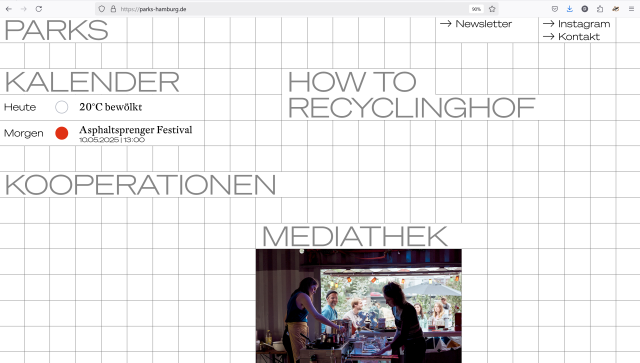This screenshot has width=640, height=363.
Task: Click the '20°C bewölkt' weather text
Action: (111, 107)
